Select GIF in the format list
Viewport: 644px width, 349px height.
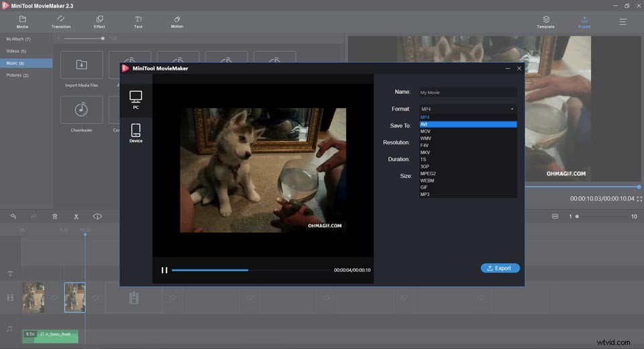468,187
